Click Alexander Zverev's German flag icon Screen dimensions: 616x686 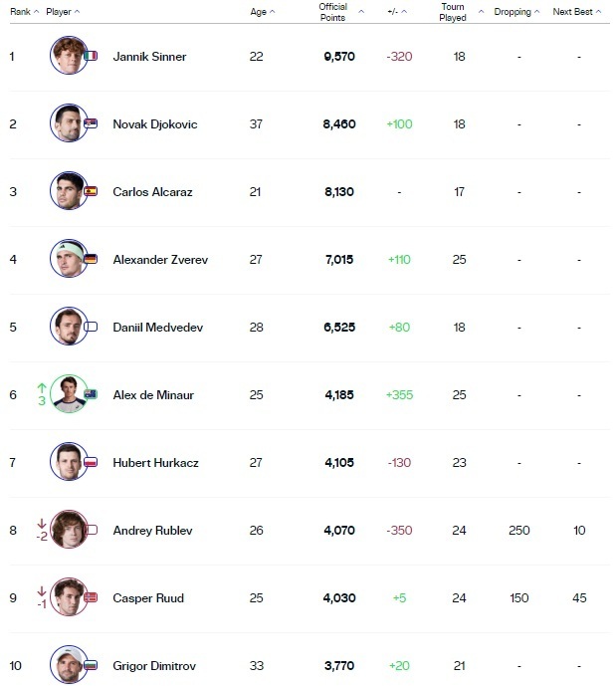pos(92,259)
